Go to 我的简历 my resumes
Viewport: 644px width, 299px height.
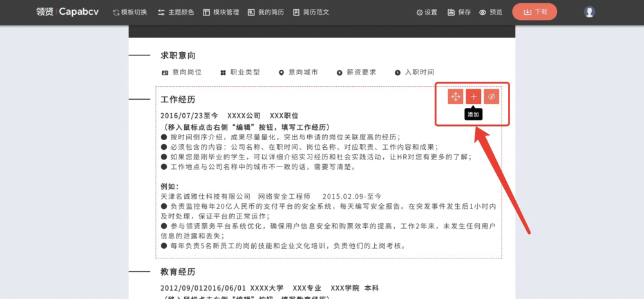266,12
